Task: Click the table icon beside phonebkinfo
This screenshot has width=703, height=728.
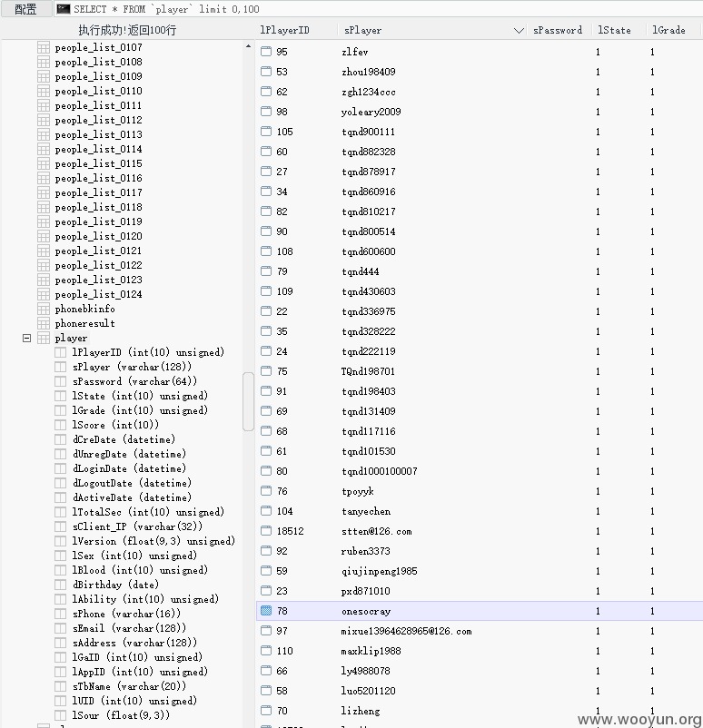Action: pos(44,310)
